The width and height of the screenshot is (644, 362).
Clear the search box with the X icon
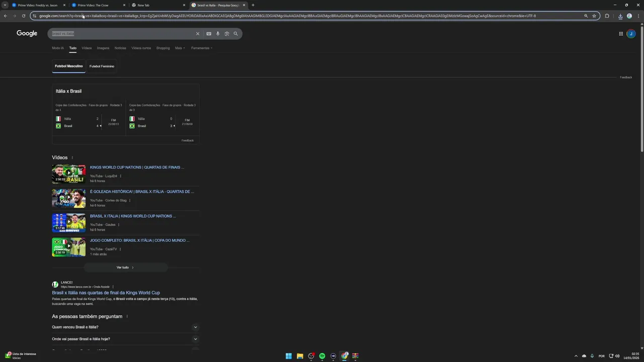pyautogui.click(x=198, y=34)
